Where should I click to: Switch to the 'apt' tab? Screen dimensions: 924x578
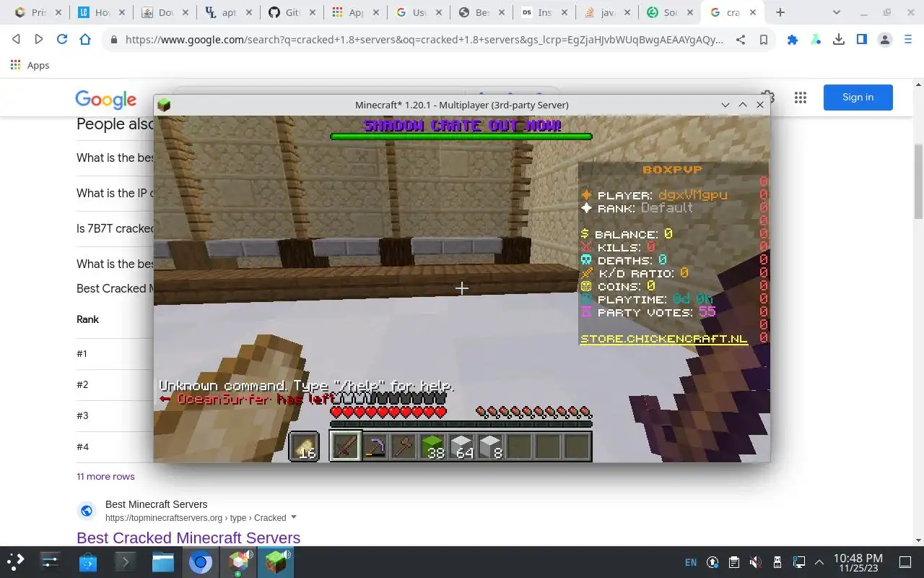[x=228, y=12]
